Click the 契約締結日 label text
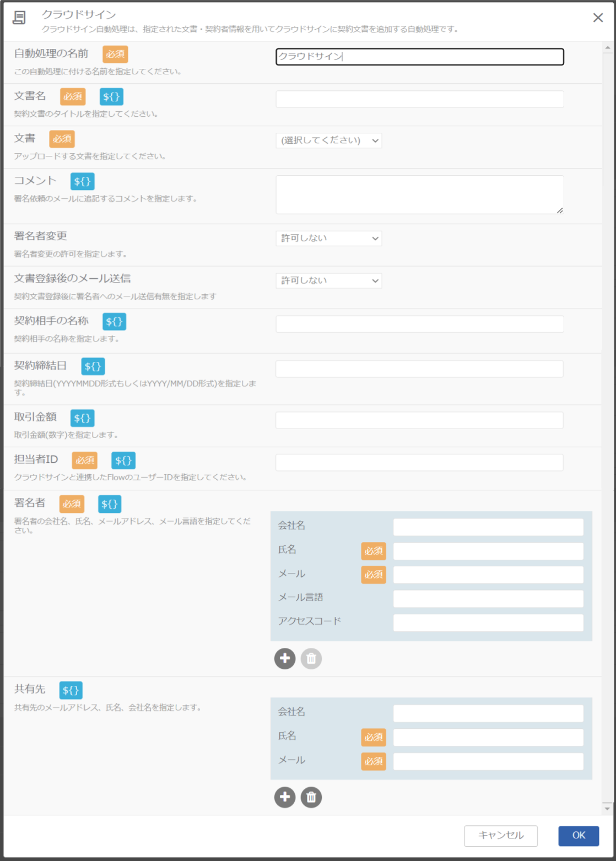The width and height of the screenshot is (616, 861). tap(40, 365)
